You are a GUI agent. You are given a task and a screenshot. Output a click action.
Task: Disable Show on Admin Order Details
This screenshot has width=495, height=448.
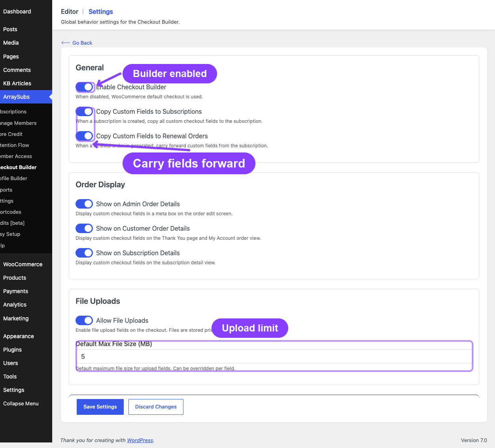(x=84, y=204)
